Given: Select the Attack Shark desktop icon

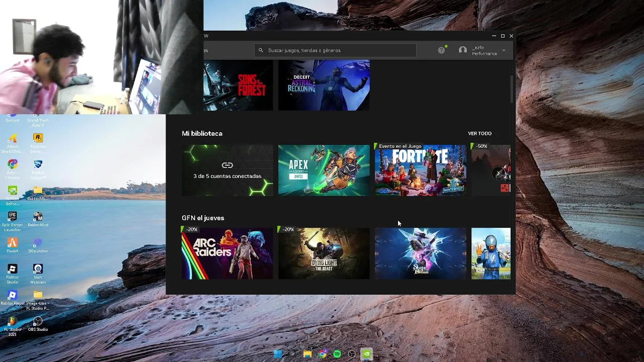Looking at the screenshot, I should pos(13,143).
